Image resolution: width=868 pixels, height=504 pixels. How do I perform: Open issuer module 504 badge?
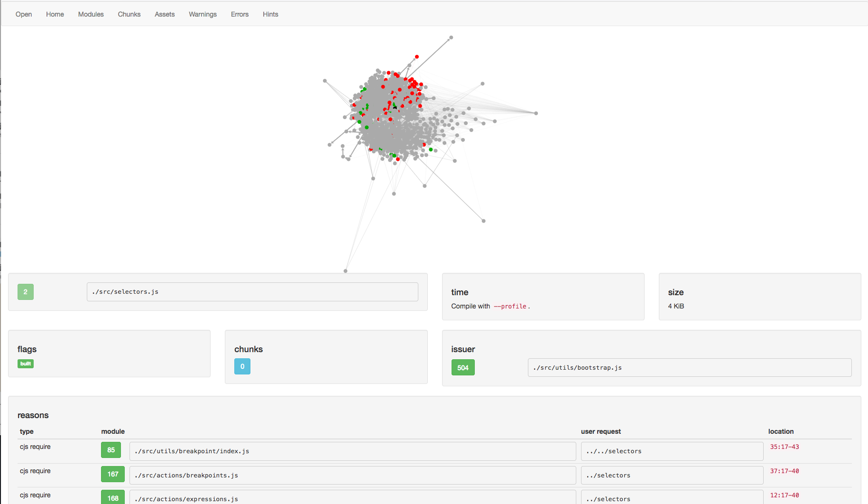[463, 368]
